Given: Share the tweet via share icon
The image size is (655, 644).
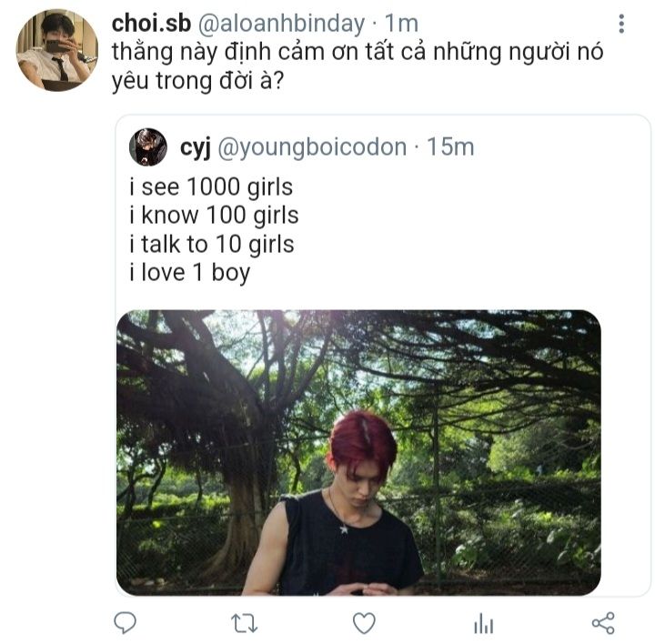Looking at the screenshot, I should 603,623.
